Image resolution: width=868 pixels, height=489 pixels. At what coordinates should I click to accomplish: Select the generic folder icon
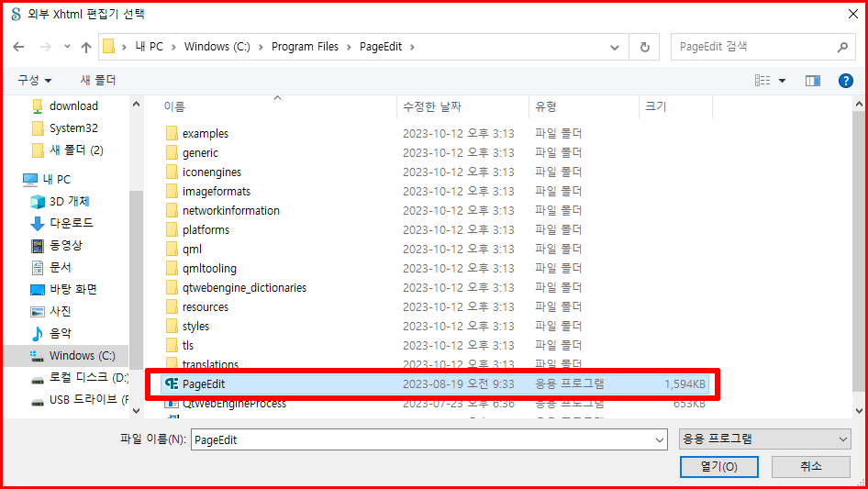tap(172, 153)
